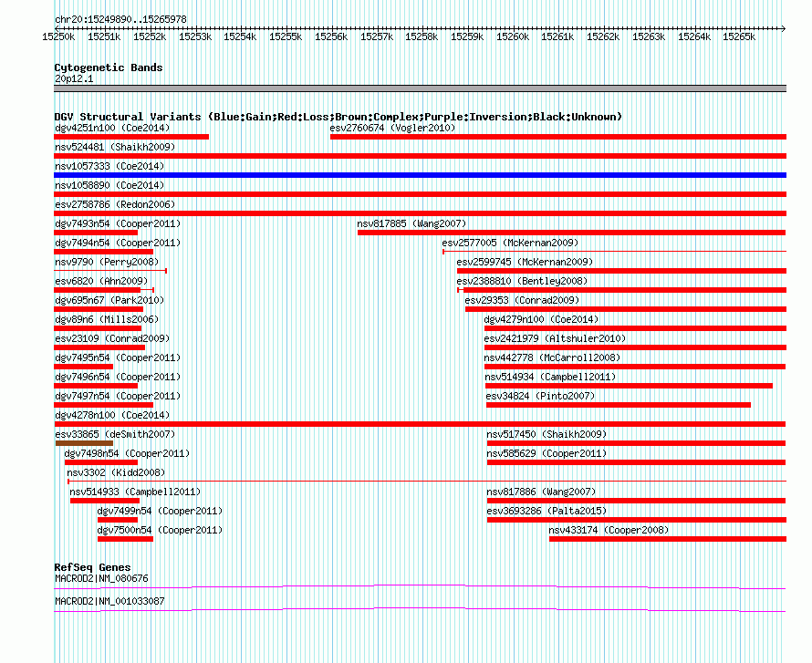Image resolution: width=812 pixels, height=663 pixels.
Task: Select esv2599745 (McKernan2009) label
Action: click(525, 262)
